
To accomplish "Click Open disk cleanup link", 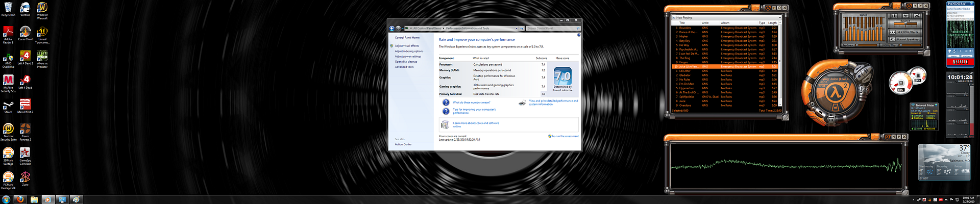I will (x=406, y=62).
